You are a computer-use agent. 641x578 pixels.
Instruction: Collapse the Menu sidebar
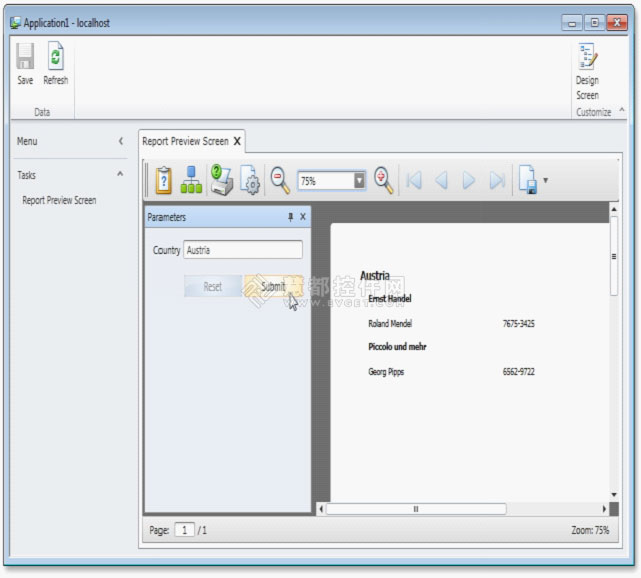point(121,142)
